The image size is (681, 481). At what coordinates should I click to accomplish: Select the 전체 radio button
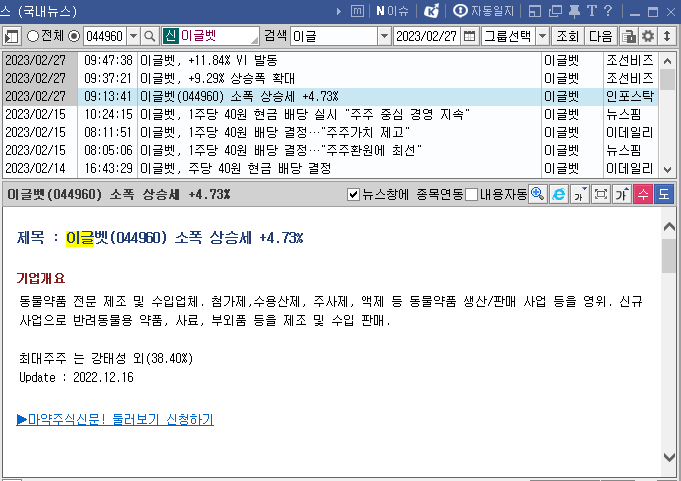pos(33,36)
